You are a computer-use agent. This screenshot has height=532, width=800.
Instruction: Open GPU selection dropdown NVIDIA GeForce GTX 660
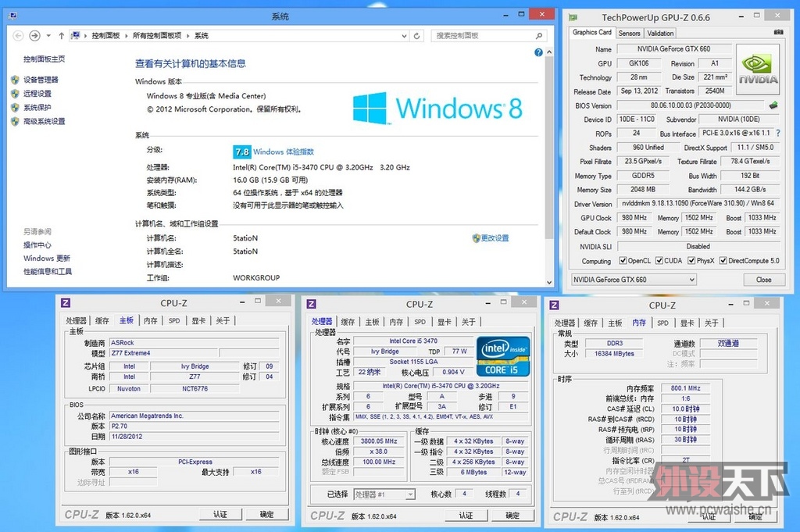pyautogui.click(x=634, y=280)
